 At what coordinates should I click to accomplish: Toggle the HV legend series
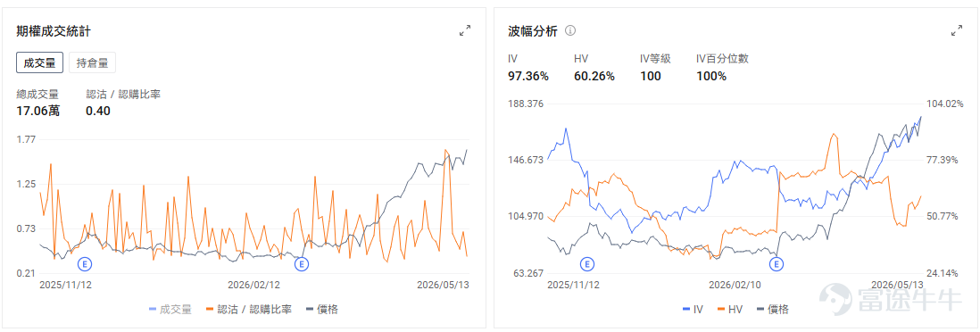click(731, 309)
